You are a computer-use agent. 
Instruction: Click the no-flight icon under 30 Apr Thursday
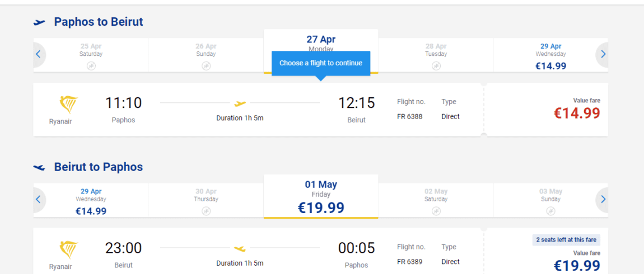click(206, 211)
